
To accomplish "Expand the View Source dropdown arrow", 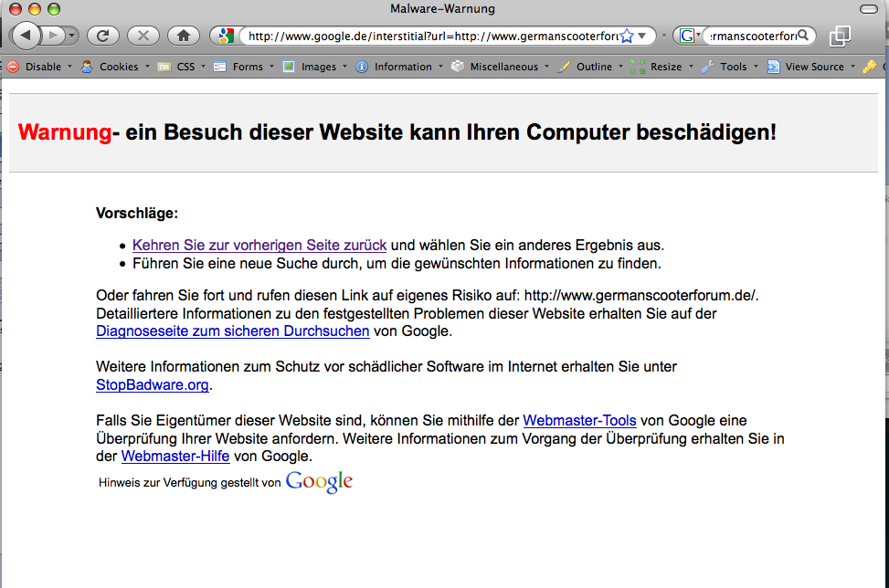I will coord(852,67).
